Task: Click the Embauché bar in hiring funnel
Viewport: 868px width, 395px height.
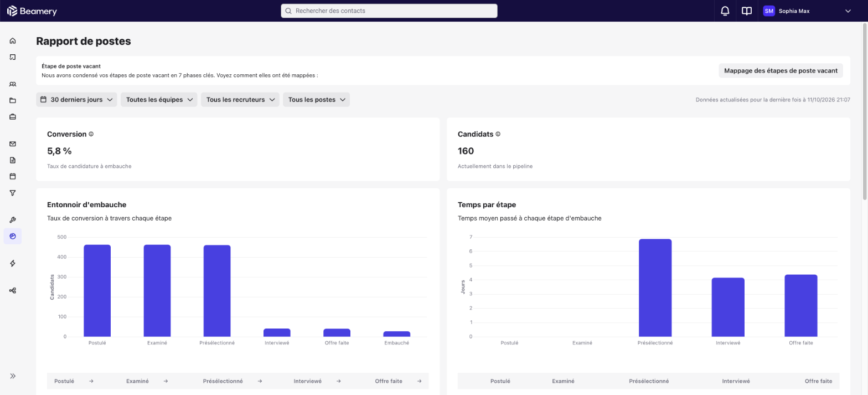Action: 397,334
